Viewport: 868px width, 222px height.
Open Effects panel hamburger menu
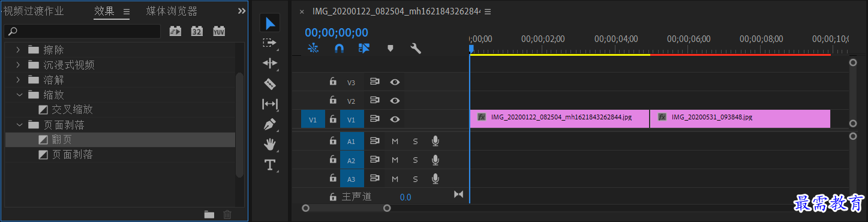(127, 11)
